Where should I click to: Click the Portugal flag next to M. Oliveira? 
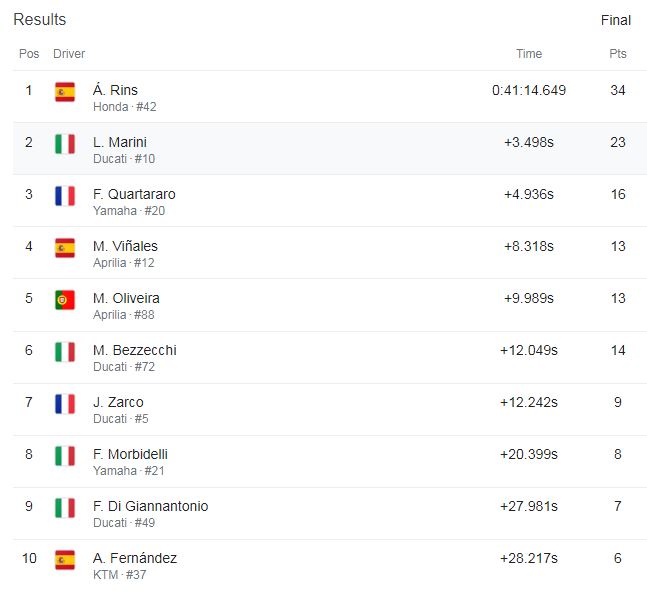point(65,300)
